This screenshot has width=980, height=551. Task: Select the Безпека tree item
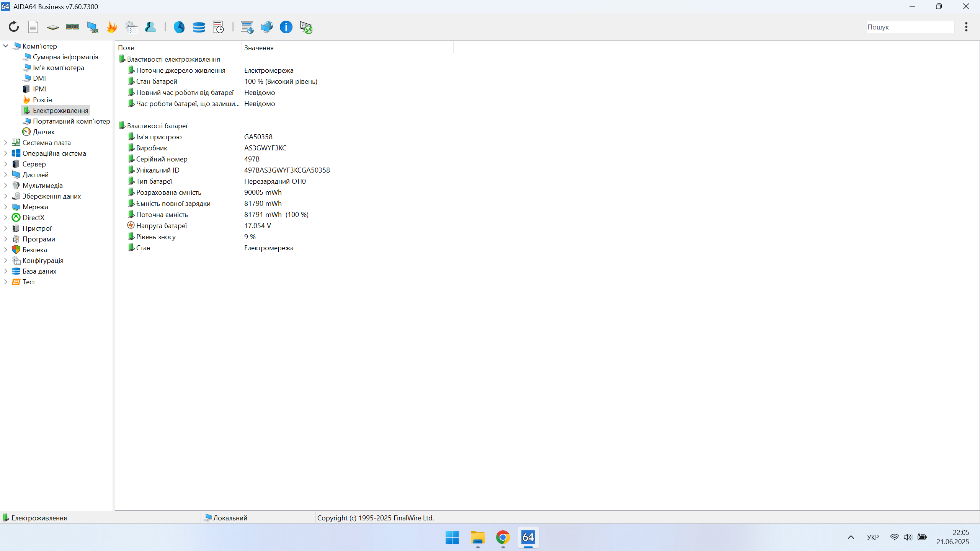click(35, 249)
